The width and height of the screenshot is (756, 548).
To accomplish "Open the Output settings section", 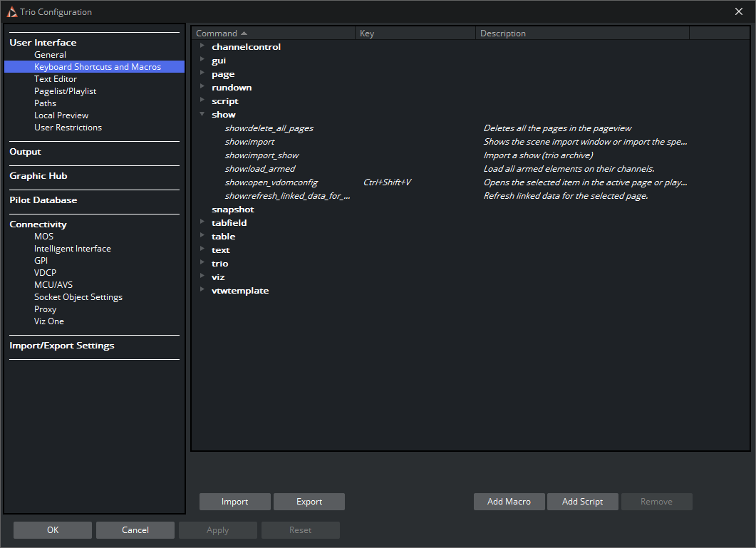I will pos(26,152).
